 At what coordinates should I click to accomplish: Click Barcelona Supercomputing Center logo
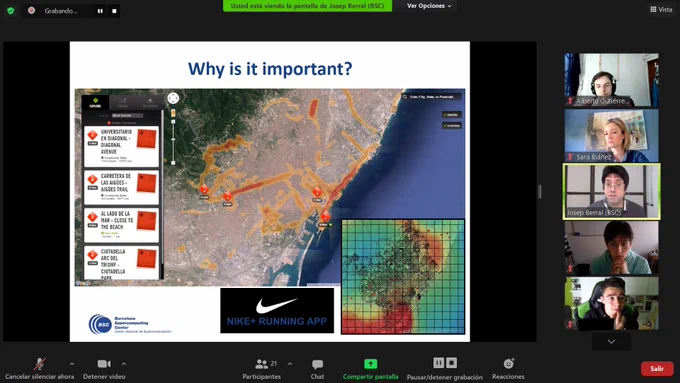click(130, 325)
